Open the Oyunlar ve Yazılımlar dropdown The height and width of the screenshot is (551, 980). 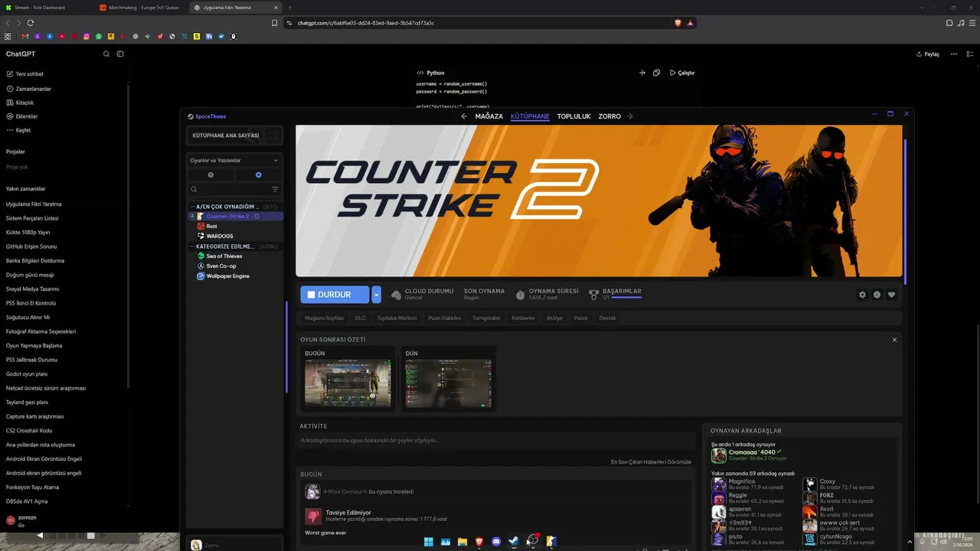(234, 160)
